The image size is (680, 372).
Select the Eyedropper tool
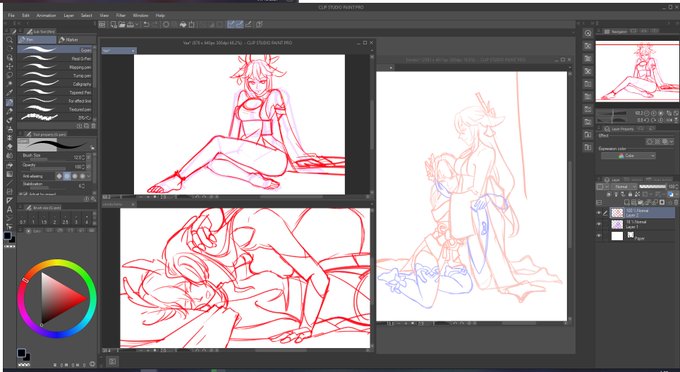click(x=9, y=92)
